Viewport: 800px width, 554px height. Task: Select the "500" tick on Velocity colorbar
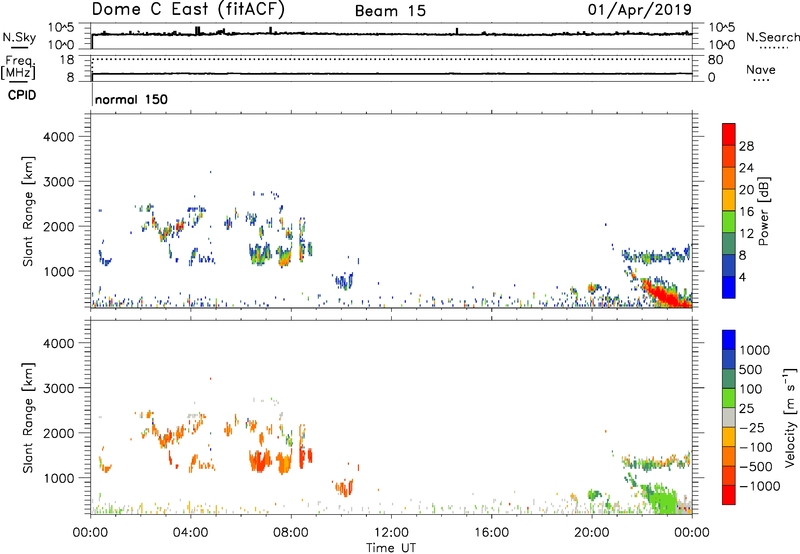pos(751,370)
